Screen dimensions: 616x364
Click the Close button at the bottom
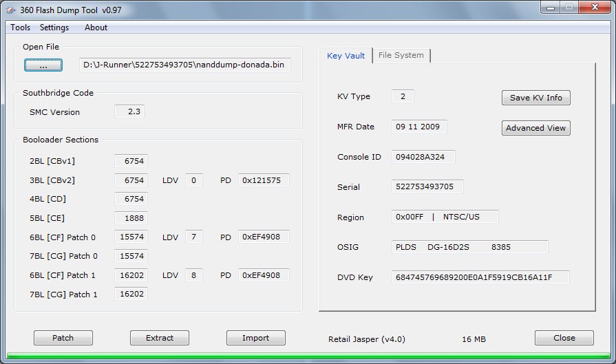click(x=564, y=338)
